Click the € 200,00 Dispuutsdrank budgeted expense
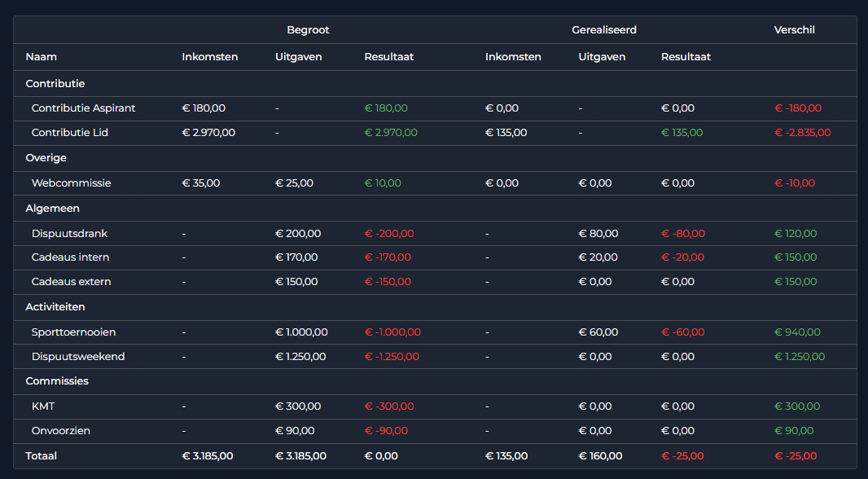 click(x=298, y=234)
